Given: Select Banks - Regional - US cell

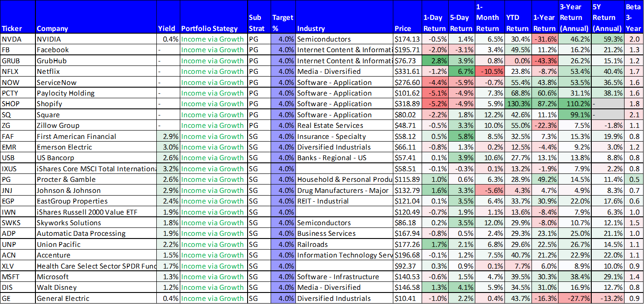Looking at the screenshot, I should [345, 158].
